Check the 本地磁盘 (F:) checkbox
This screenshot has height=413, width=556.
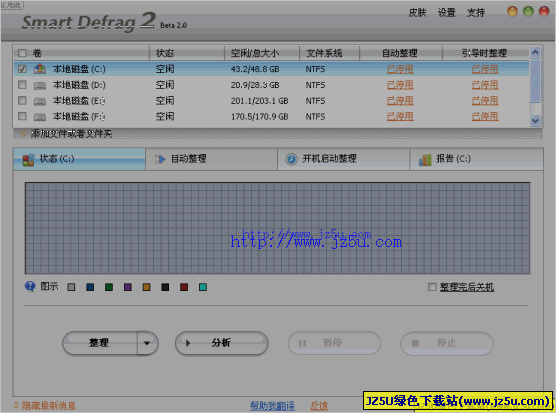22,116
